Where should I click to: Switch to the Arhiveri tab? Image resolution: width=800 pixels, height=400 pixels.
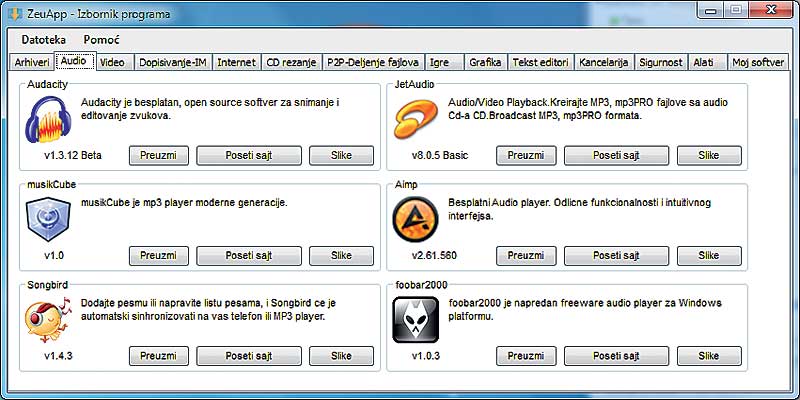(32, 62)
